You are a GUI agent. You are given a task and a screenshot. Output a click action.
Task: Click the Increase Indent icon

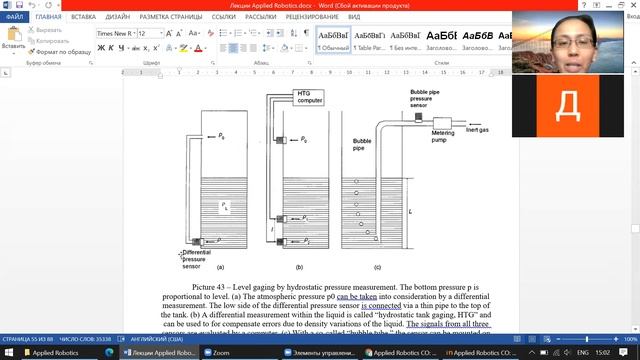[280, 33]
